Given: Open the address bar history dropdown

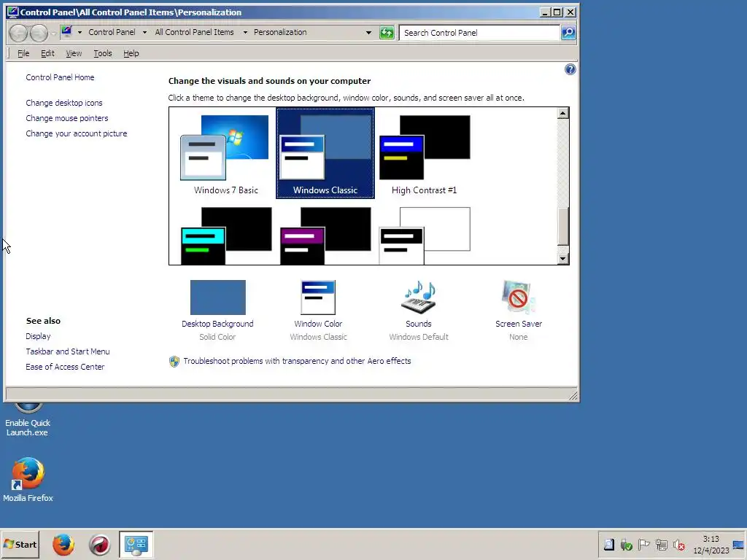Looking at the screenshot, I should [x=368, y=33].
